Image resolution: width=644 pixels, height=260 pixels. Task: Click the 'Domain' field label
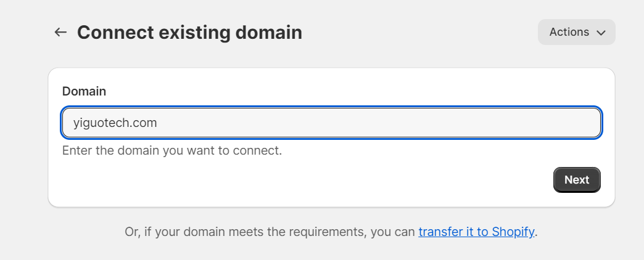(84, 91)
